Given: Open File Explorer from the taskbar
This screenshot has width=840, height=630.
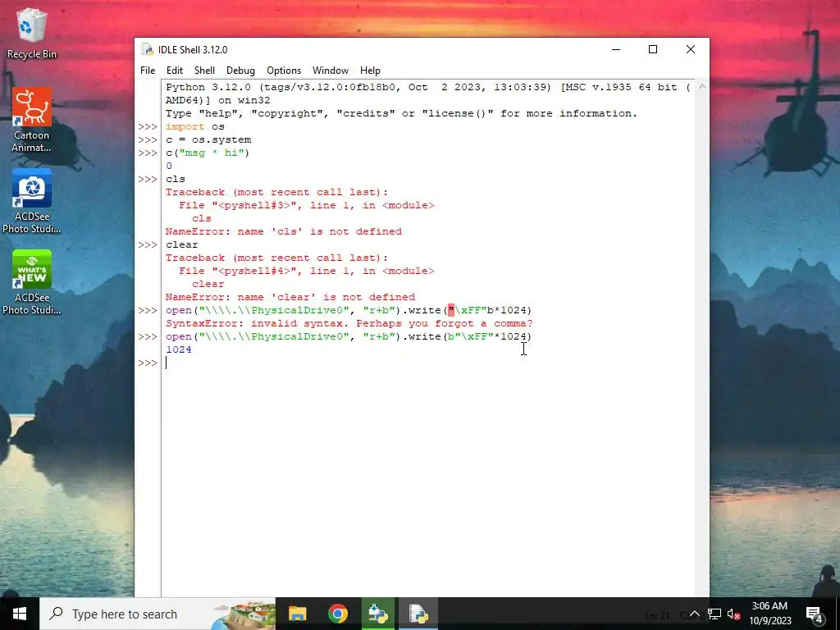Looking at the screenshot, I should point(297,614).
